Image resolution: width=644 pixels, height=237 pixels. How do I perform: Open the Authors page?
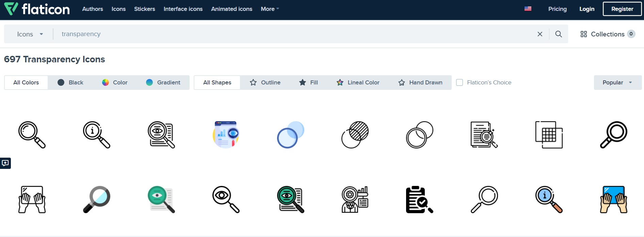(93, 9)
